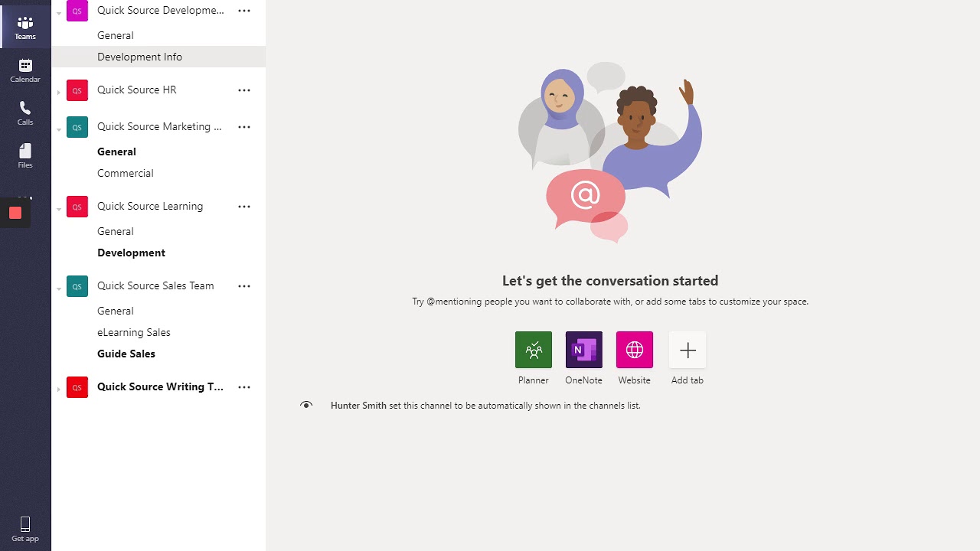Select the Quick Source HR team name

137,90
